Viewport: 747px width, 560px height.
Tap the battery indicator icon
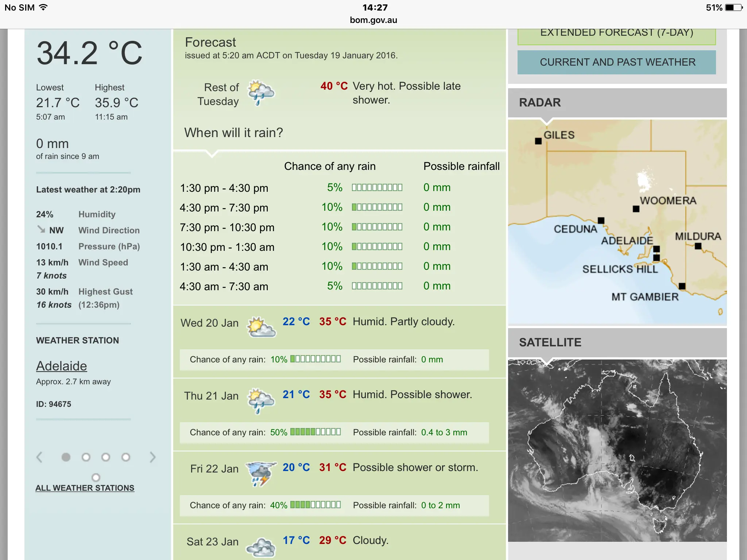tap(734, 8)
